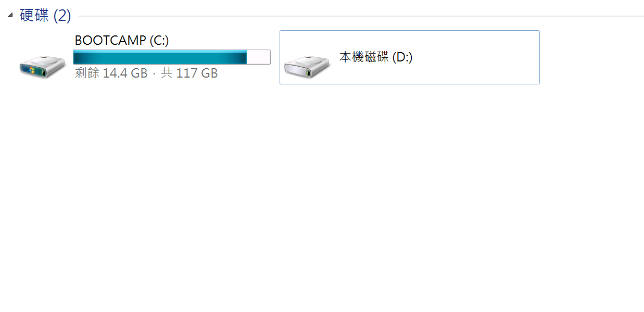Click the group header divider line
Image resolution: width=644 pixels, height=312 pixels.
point(361,16)
